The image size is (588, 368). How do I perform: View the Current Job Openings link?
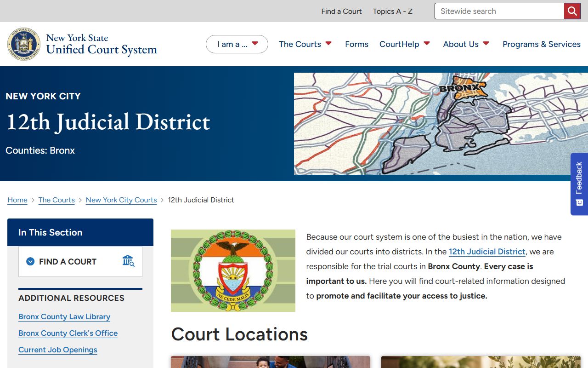click(58, 350)
